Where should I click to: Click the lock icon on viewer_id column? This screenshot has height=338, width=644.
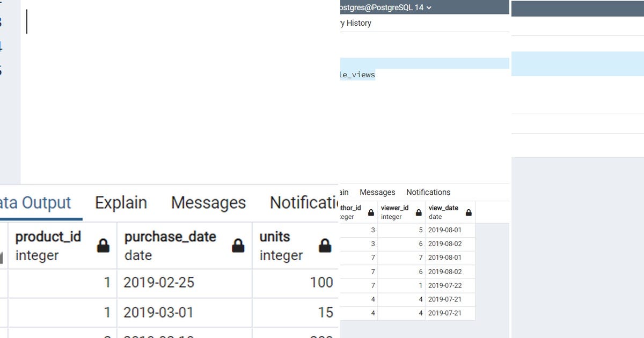(x=418, y=212)
